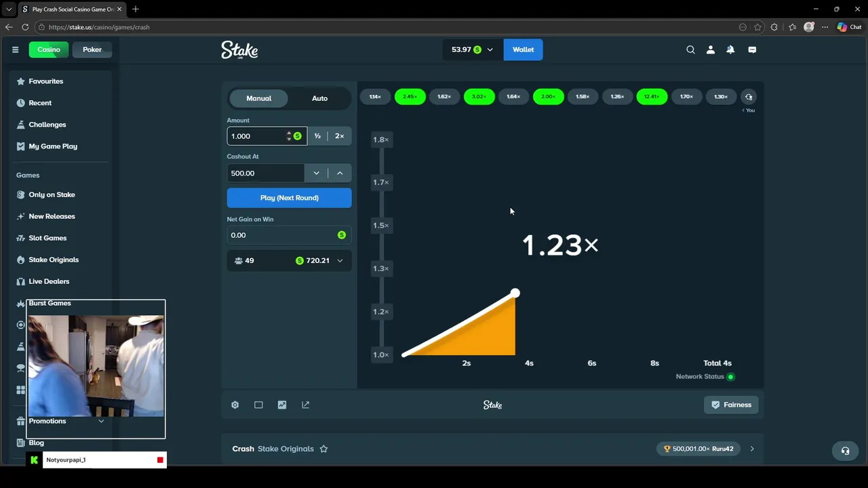Screen dimensions: 868x488
Task: Open the Wallet
Action: pos(523,49)
